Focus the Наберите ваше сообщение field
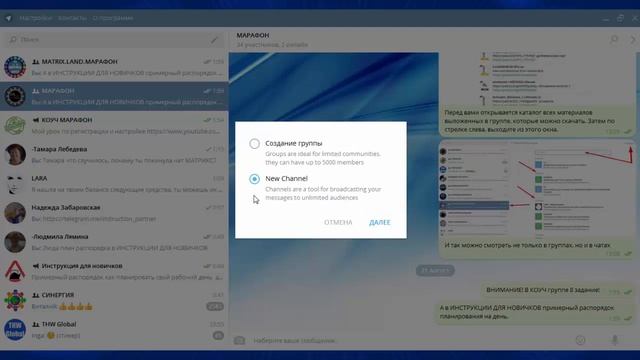This screenshot has width=640, height=360. (x=410, y=340)
